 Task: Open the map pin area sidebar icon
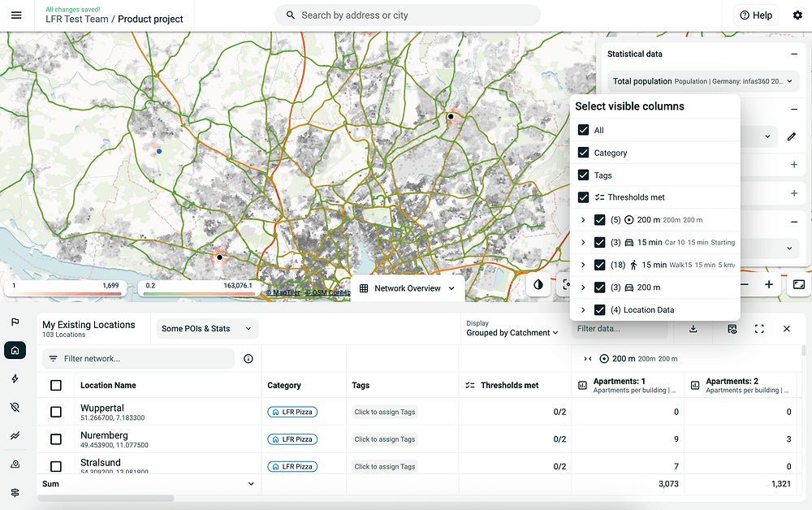tap(15, 465)
